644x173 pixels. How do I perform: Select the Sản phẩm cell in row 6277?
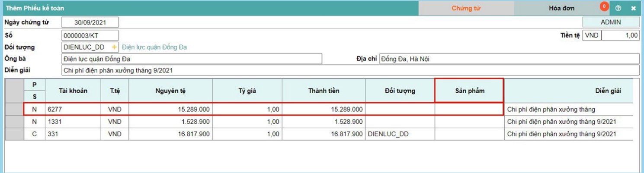click(469, 110)
